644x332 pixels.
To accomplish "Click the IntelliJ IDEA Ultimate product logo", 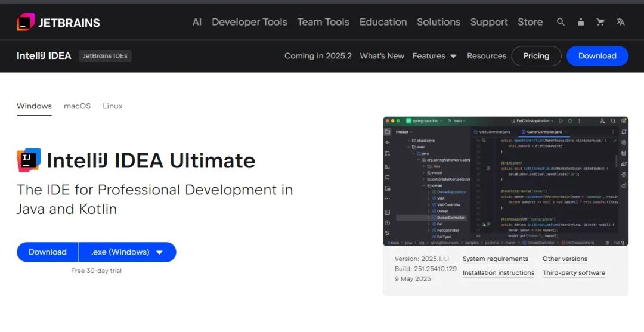I will (29, 160).
